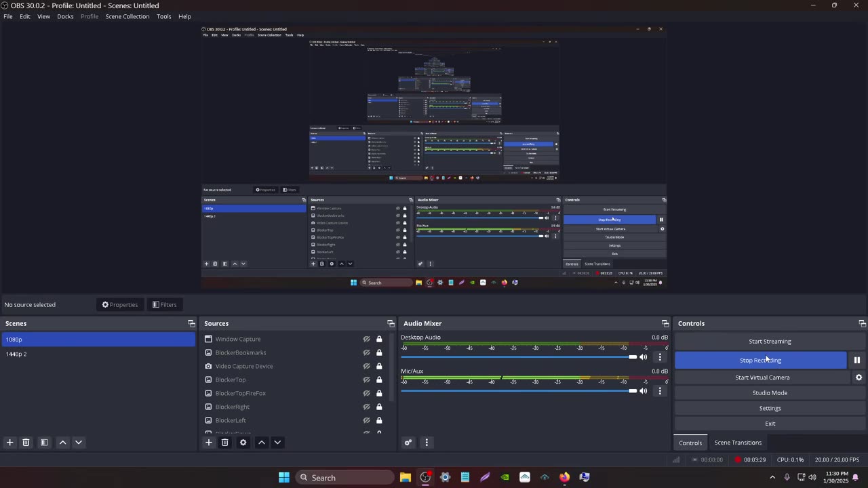The image size is (868, 488).
Task: Enable Studio Mode button
Action: 770,393
